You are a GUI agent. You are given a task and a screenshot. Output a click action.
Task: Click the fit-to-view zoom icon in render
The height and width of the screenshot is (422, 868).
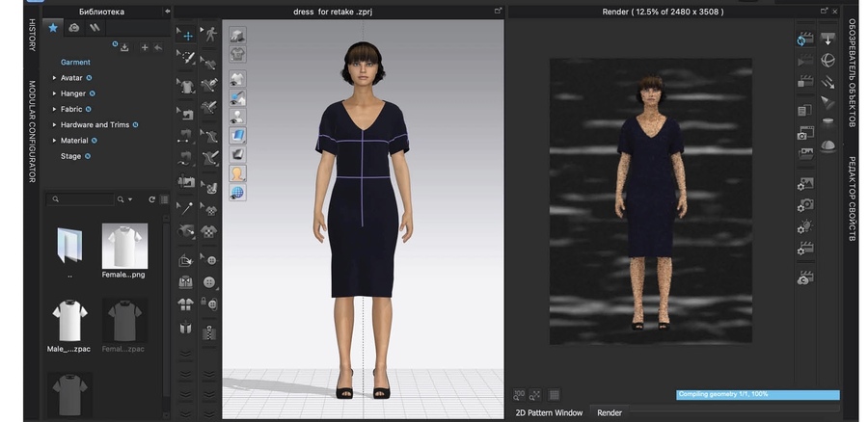coord(535,394)
